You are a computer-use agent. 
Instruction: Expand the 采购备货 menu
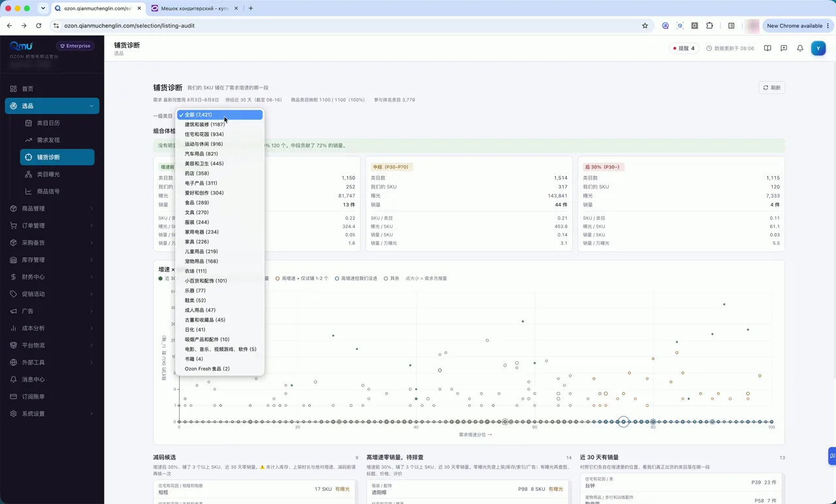(52, 243)
